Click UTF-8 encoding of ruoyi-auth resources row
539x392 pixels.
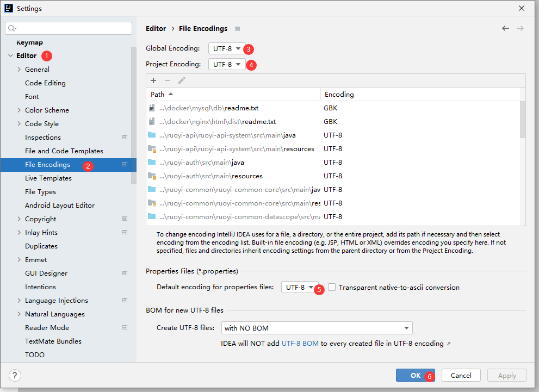pos(333,176)
